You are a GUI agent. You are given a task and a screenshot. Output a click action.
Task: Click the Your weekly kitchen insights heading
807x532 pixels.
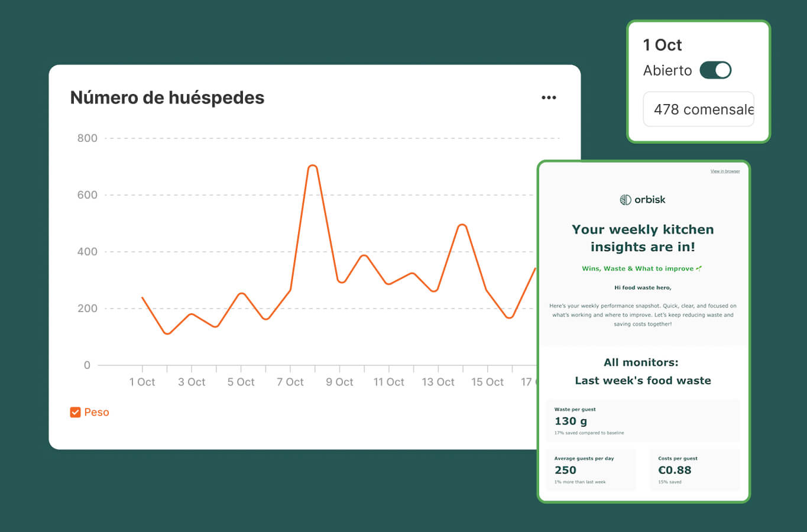[643, 238]
